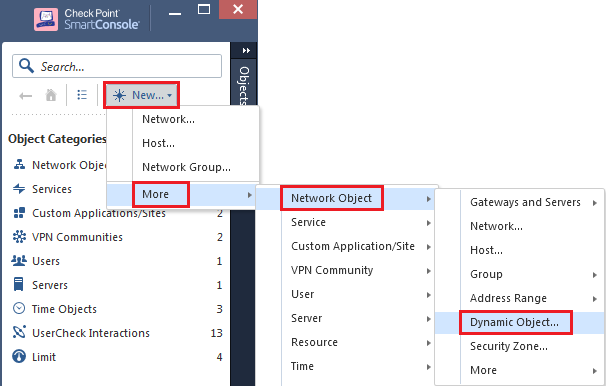Click the Check Point SmartConsole logo icon

tap(46, 19)
